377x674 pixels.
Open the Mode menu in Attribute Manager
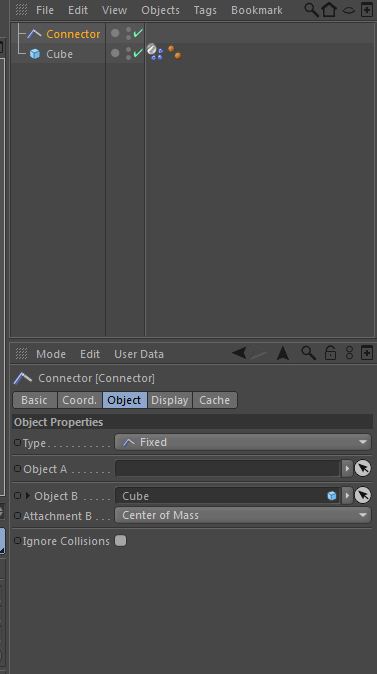coord(51,354)
